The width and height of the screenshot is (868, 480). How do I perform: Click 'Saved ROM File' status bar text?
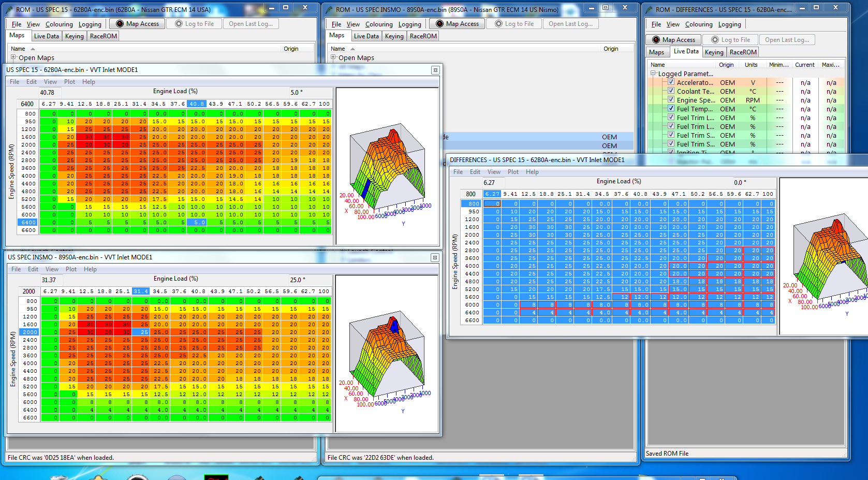667,454
